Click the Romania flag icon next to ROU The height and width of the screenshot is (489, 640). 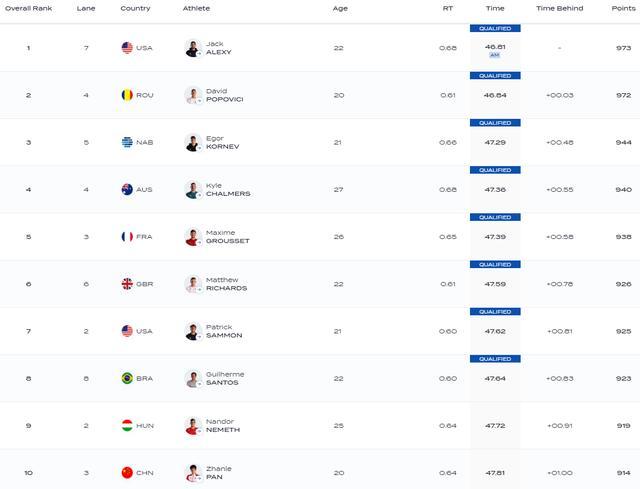pyautogui.click(x=127, y=95)
